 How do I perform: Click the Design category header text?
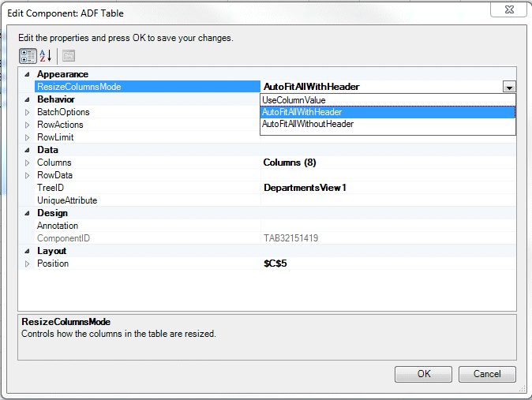click(x=53, y=213)
